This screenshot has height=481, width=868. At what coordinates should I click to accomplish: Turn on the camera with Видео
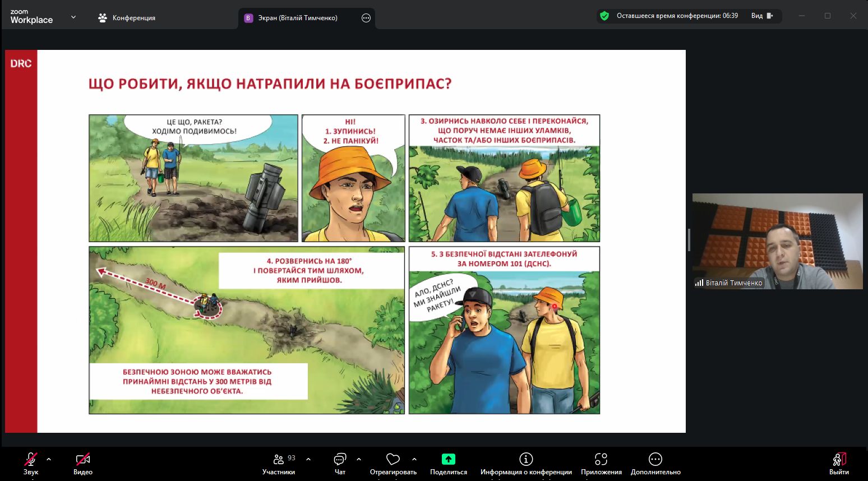click(82, 460)
